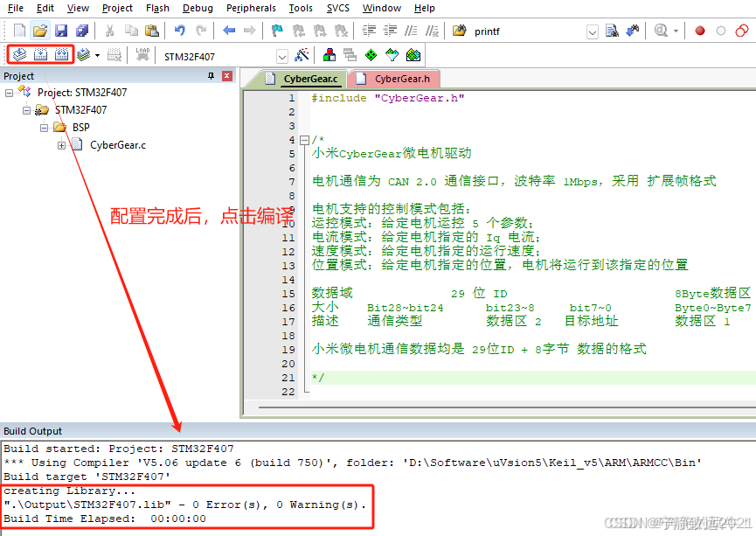The image size is (756, 536).
Task: Click the Rebuild all target files icon
Action: pyautogui.click(x=61, y=54)
